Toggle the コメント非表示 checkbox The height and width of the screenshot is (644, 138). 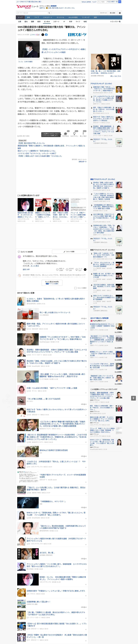pyautogui.click(x=75, y=288)
